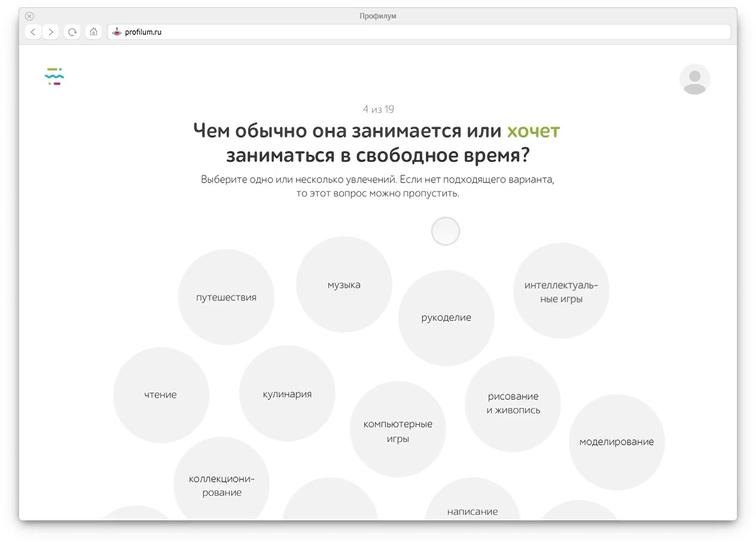
Task: Click the Profilum logo icon
Action: tap(54, 77)
